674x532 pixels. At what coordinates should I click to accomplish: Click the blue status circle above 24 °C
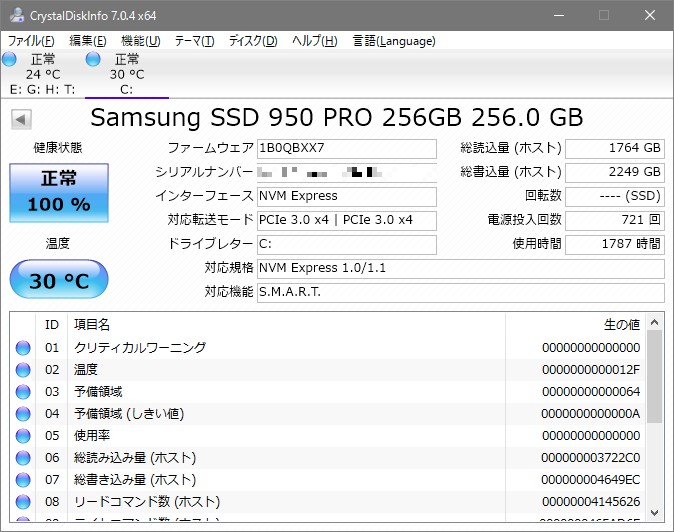tap(9, 59)
